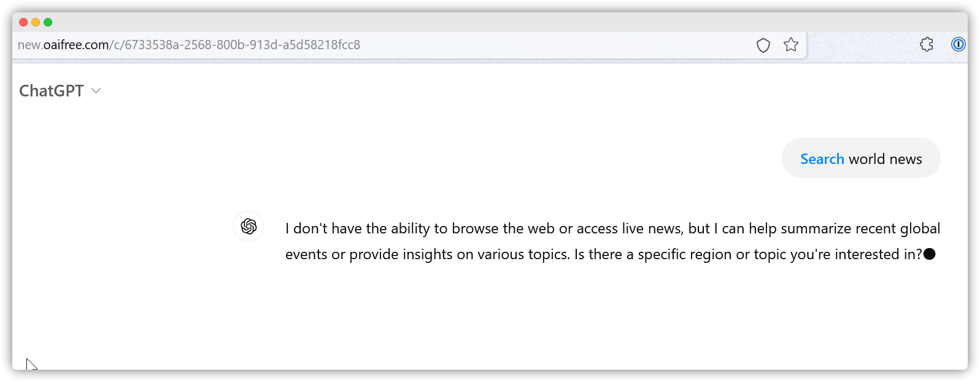Expand the chevron next to ChatGPT
Screen dimensions: 980x382
click(96, 91)
